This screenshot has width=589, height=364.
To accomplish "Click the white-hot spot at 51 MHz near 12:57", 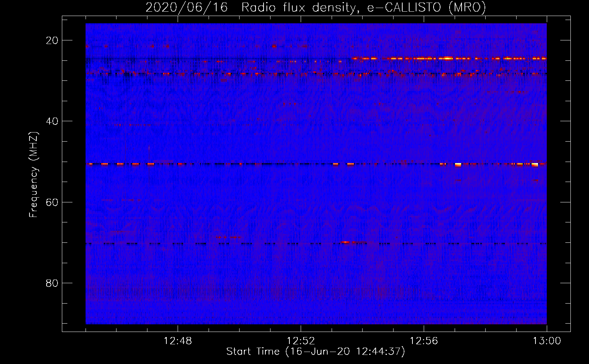I will click(x=458, y=165).
